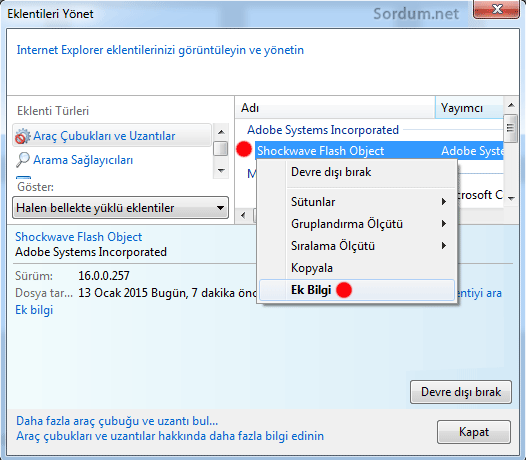Screen dimensions: 526x460
Task: Open 'Araç çubukları ve uzantılar hakkında' link
Action: point(170,436)
